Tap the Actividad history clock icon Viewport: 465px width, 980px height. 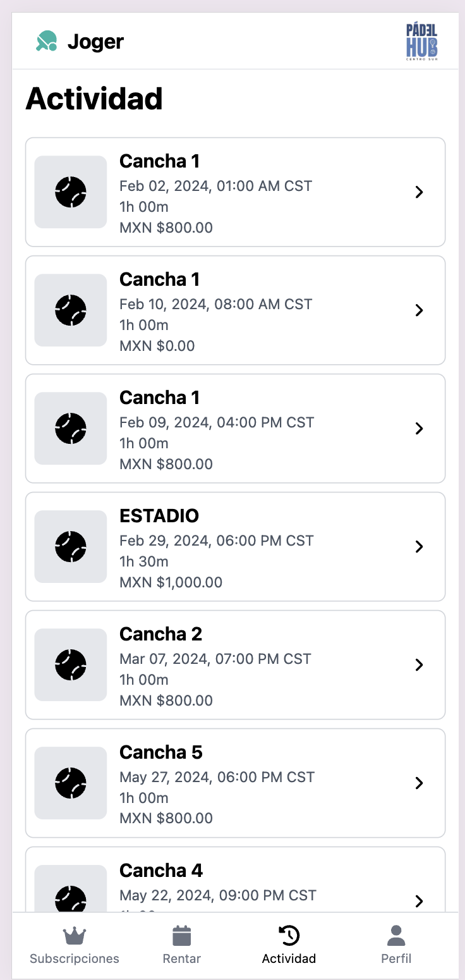click(x=289, y=936)
